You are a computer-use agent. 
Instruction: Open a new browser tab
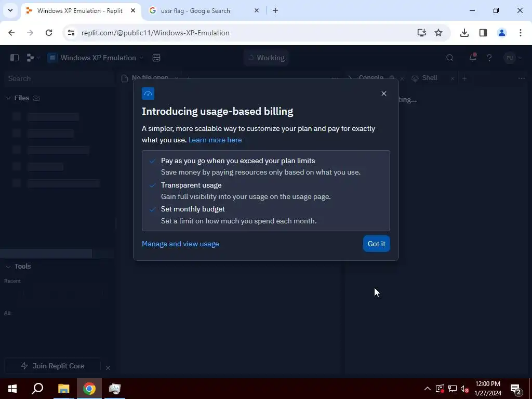click(x=275, y=11)
